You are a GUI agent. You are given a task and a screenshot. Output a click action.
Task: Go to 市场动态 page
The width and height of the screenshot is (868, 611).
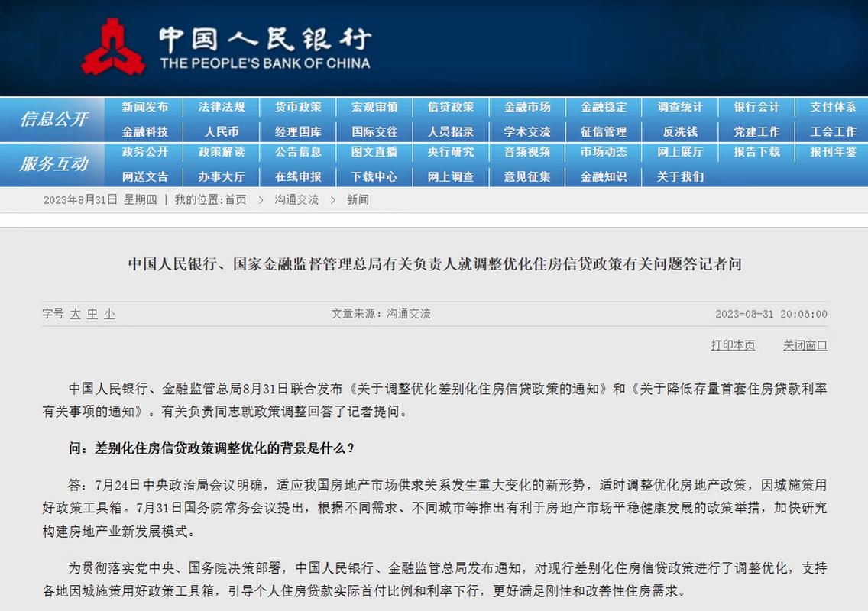(604, 152)
